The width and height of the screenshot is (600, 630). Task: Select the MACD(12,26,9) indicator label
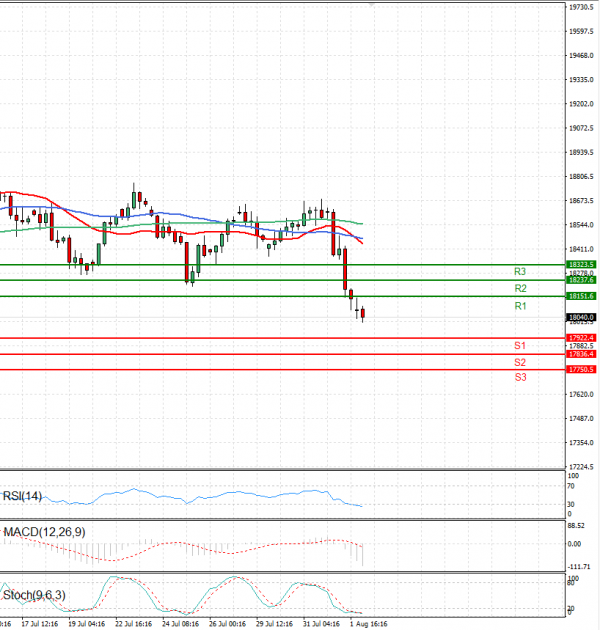point(45,532)
